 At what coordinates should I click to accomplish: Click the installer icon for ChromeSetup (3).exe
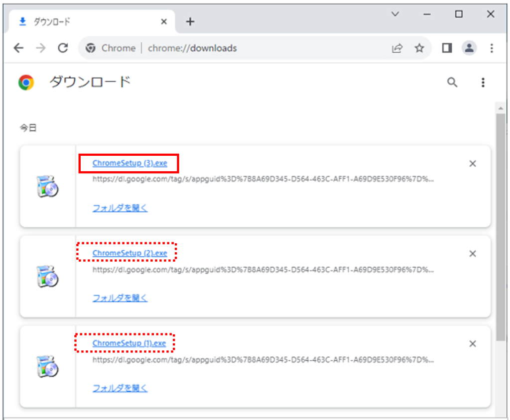(47, 186)
